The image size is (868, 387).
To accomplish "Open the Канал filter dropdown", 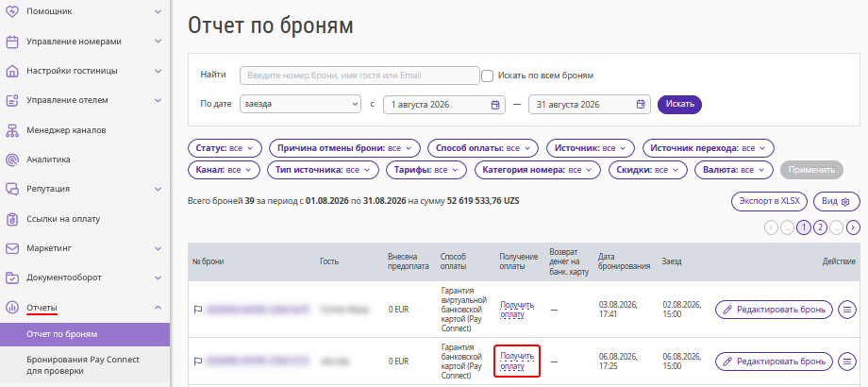I will point(224,170).
